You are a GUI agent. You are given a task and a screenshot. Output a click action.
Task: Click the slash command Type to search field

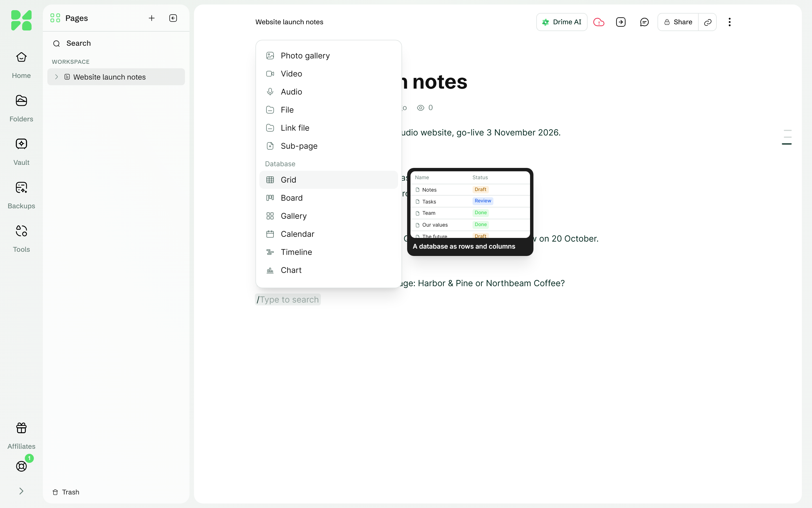pos(288,300)
